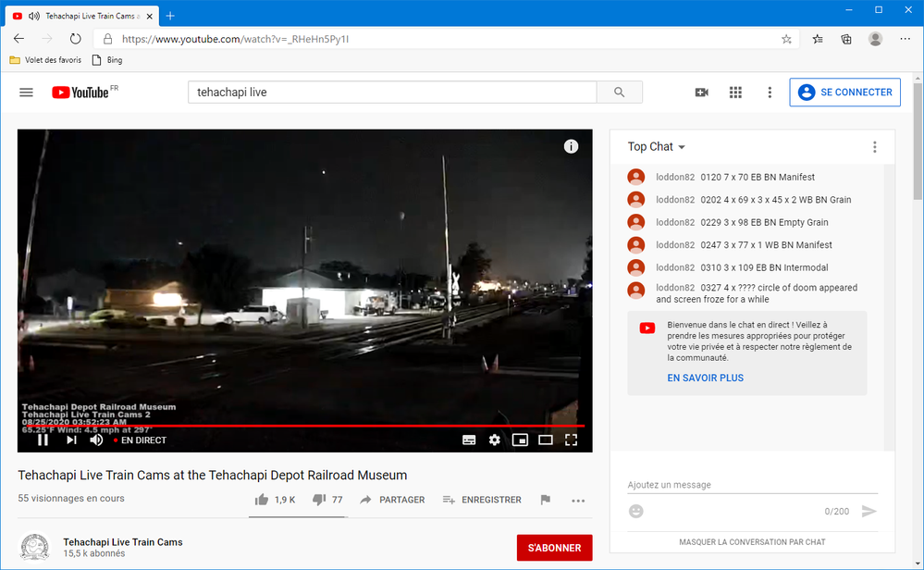Image resolution: width=924 pixels, height=570 pixels.
Task: Switch to theater mode view
Action: (546, 440)
